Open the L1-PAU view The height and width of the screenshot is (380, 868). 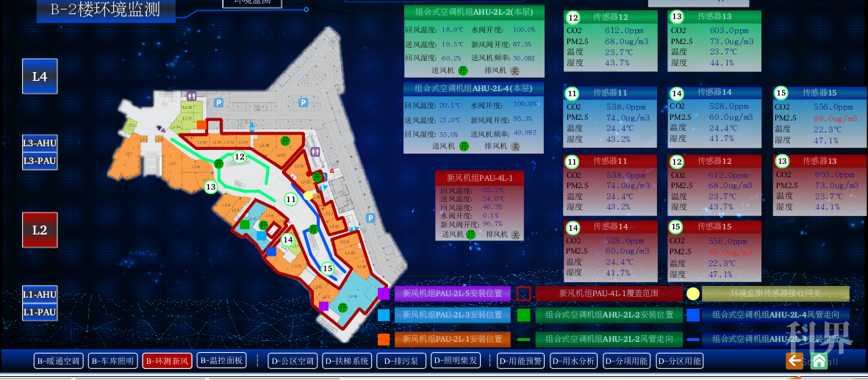click(x=40, y=312)
